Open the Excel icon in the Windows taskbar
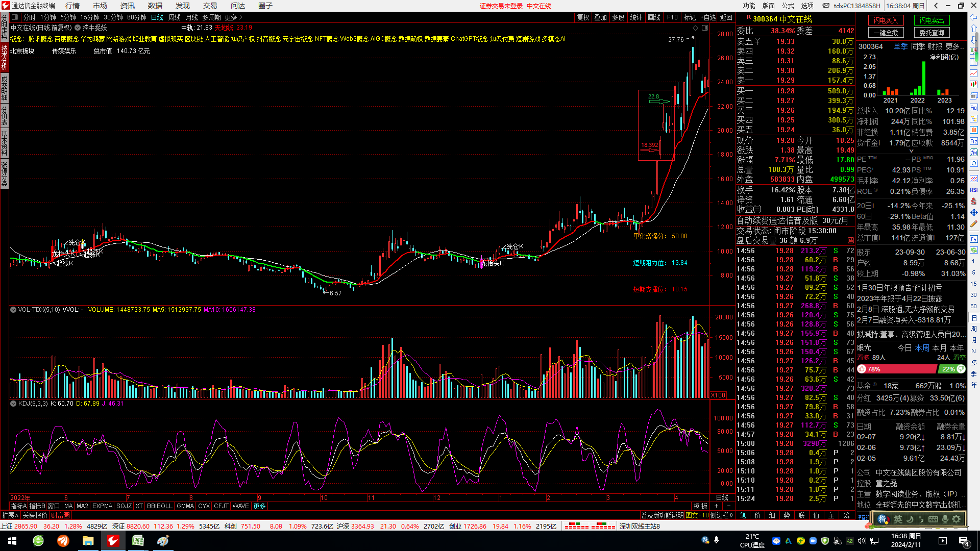 click(138, 540)
